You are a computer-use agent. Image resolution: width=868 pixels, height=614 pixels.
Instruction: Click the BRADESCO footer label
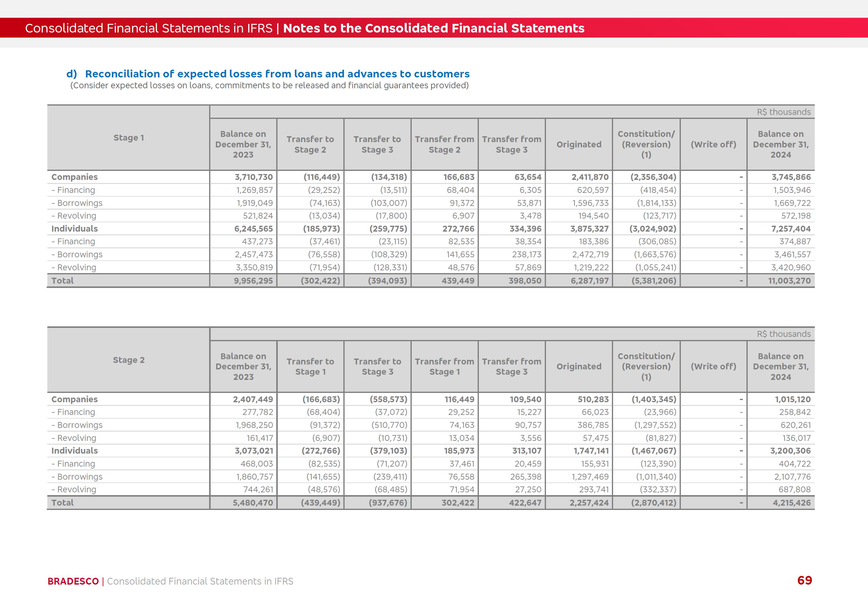(73, 581)
